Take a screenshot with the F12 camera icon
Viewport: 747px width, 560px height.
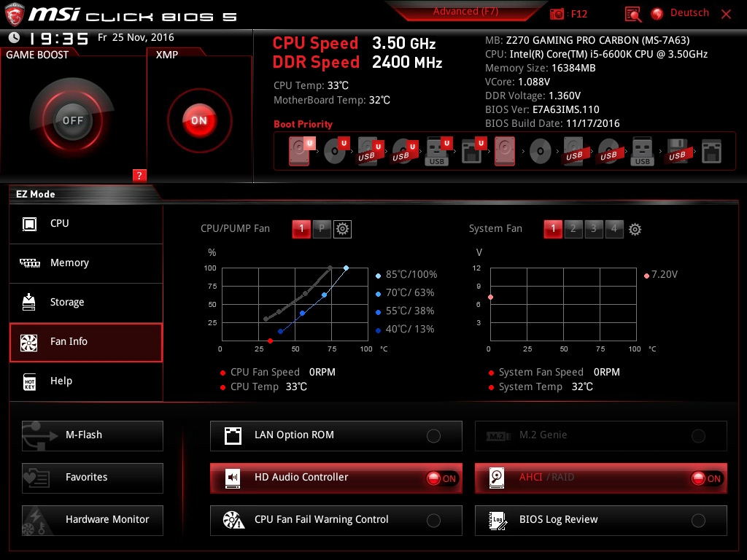click(557, 14)
